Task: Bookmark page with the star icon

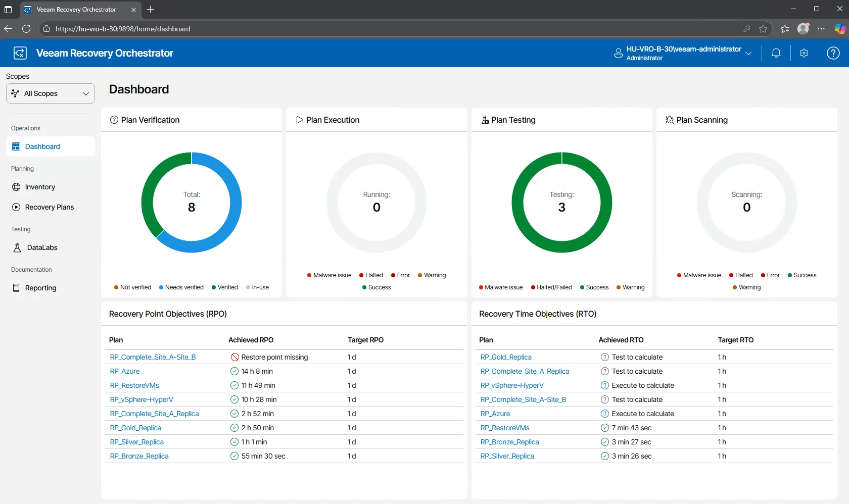Action: 763,29
